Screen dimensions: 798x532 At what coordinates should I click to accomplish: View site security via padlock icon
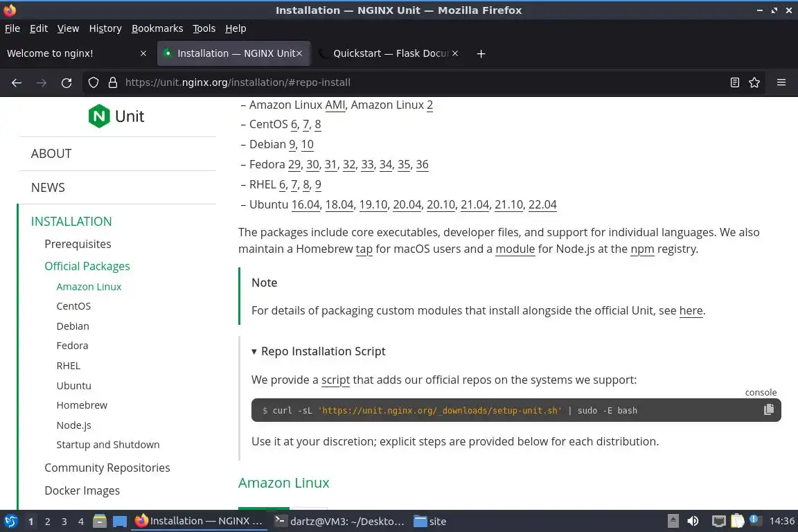point(113,82)
